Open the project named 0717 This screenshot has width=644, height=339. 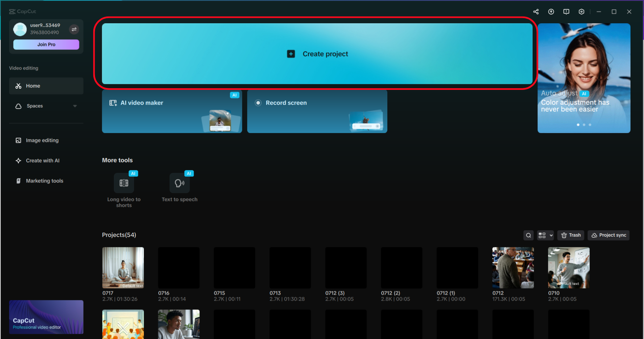coord(123,268)
